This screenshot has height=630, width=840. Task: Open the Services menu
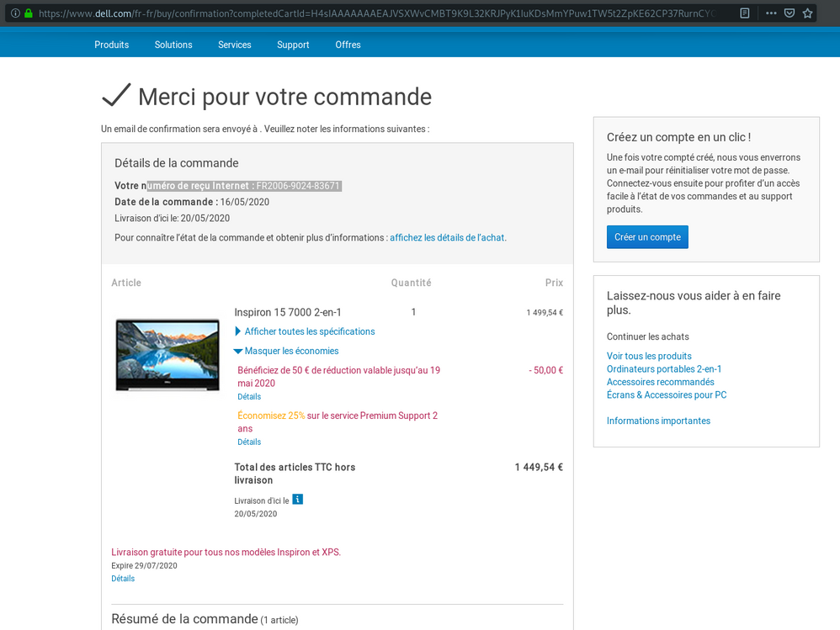click(235, 45)
